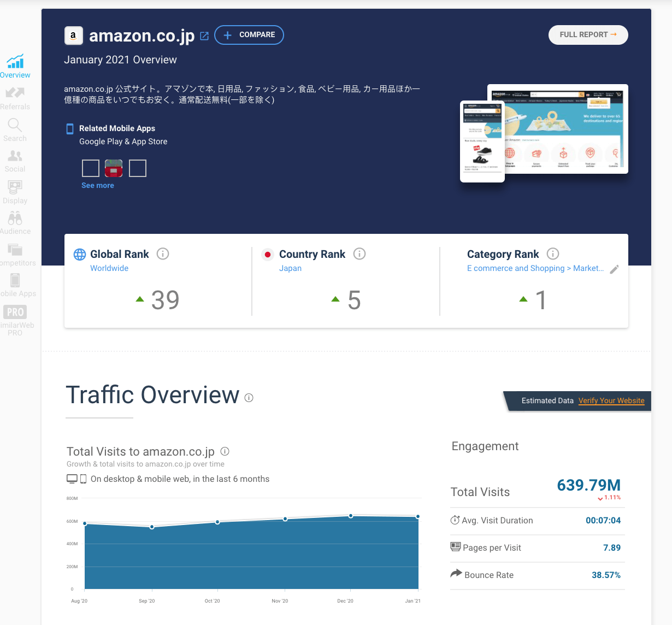Click the Global Rank globe icon
The width and height of the screenshot is (672, 625).
tap(80, 254)
